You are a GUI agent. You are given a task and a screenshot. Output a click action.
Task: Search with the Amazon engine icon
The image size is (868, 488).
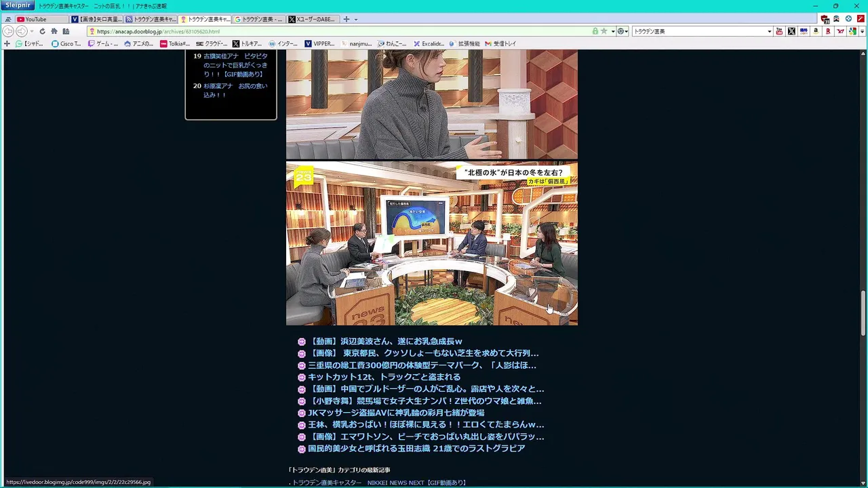click(x=816, y=31)
